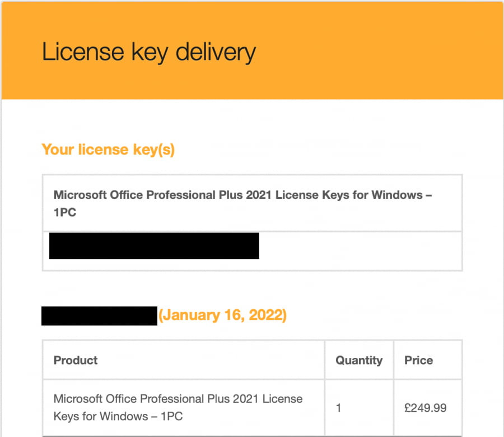Click the word 'delivery' in the orange banner
Viewport: 504px width, 437px height.
tap(216, 52)
